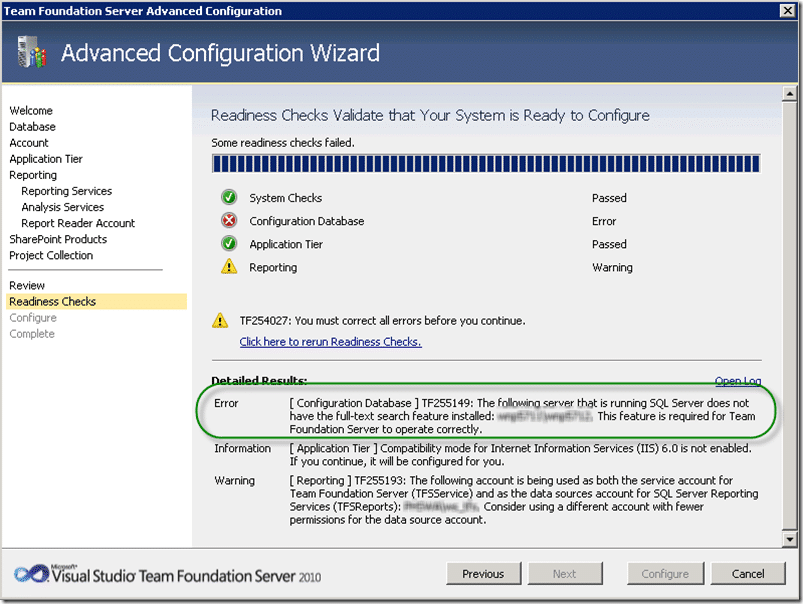The width and height of the screenshot is (803, 604).
Task: Click the scrollbar down arrow
Action: point(790,539)
